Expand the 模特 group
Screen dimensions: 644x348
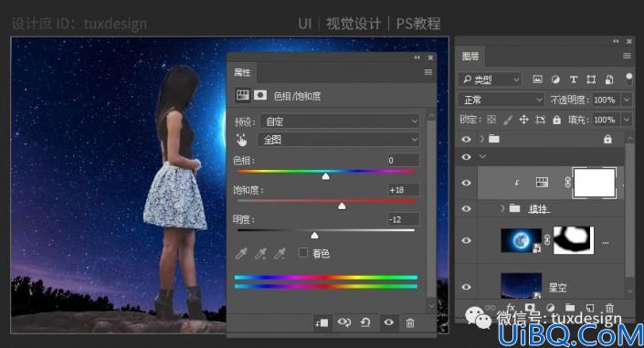point(502,208)
